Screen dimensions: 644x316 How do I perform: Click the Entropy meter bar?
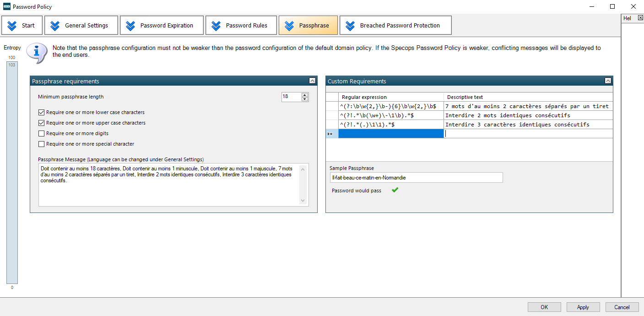point(12,173)
